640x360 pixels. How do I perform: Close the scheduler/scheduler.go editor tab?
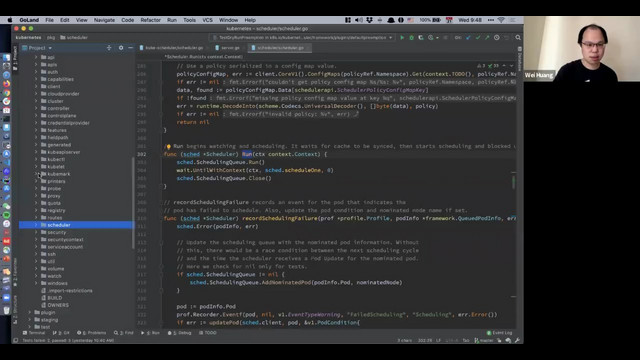(308, 48)
